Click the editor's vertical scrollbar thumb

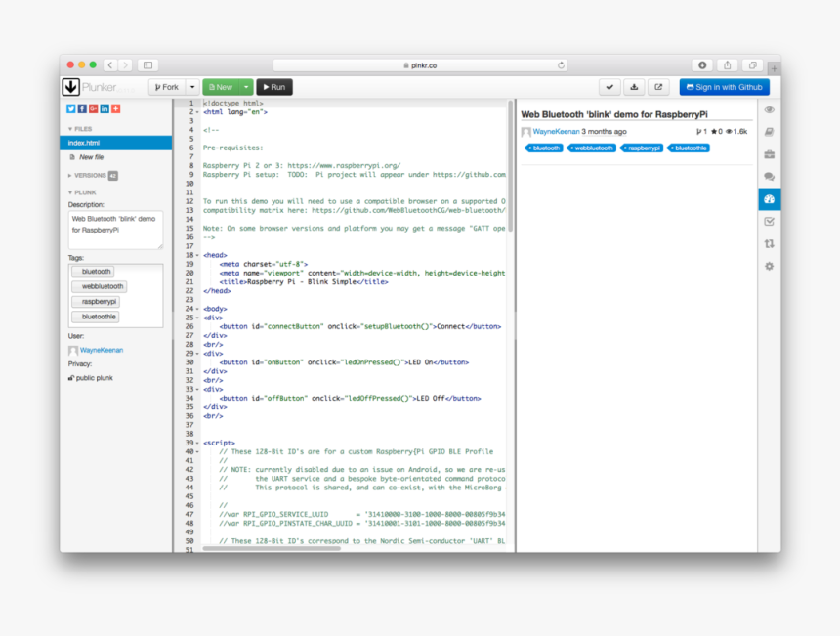click(511, 166)
